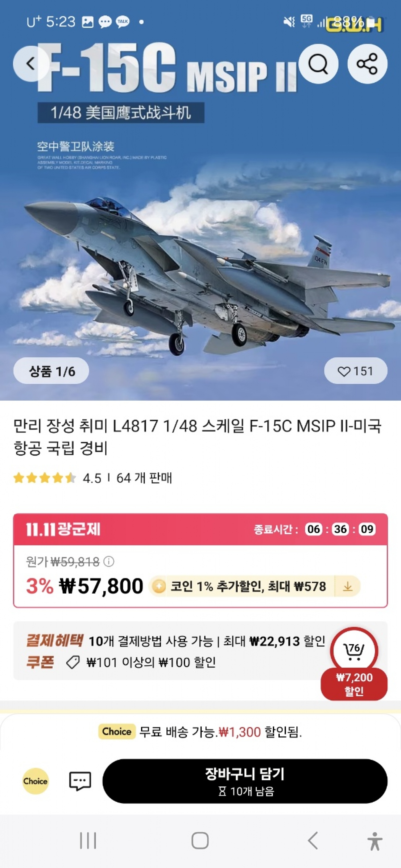401x868 pixels.
Task: Open the 상품 1/6 image counter
Action: [51, 371]
